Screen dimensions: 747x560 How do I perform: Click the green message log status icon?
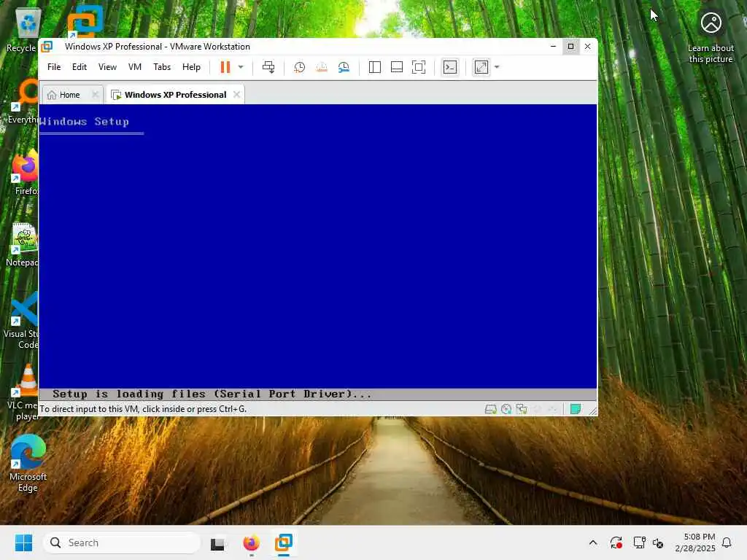click(576, 409)
